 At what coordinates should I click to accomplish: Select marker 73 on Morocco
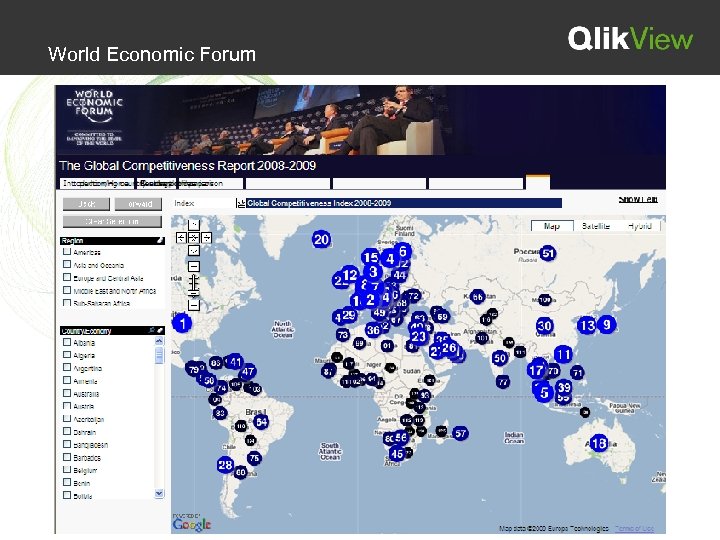tap(343, 334)
